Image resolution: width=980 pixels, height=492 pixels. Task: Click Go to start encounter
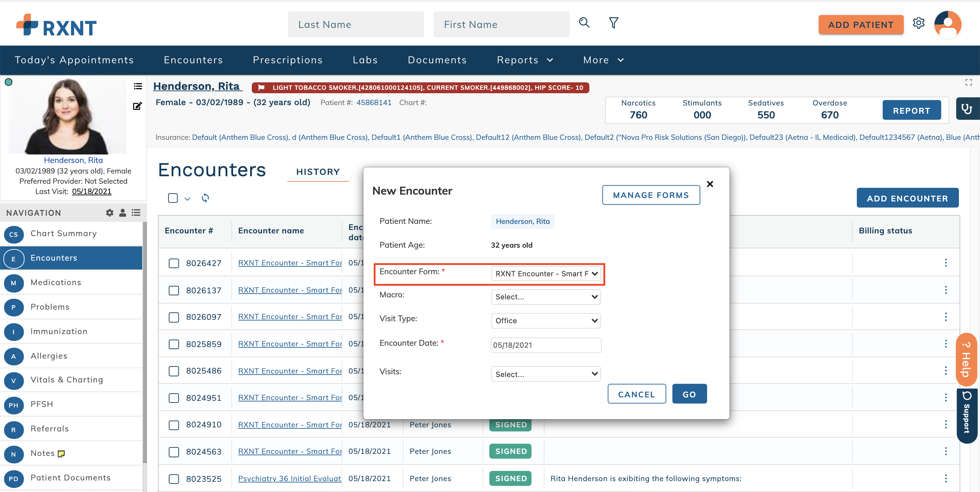pyautogui.click(x=689, y=394)
